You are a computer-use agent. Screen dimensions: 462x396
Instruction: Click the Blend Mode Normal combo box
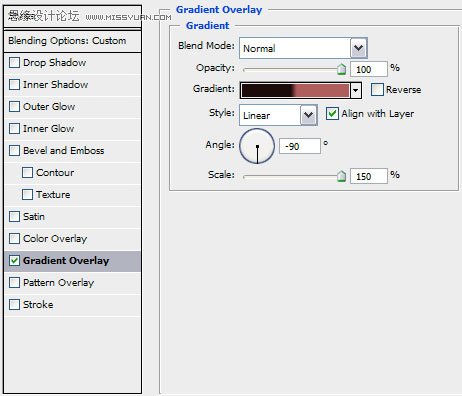303,48
